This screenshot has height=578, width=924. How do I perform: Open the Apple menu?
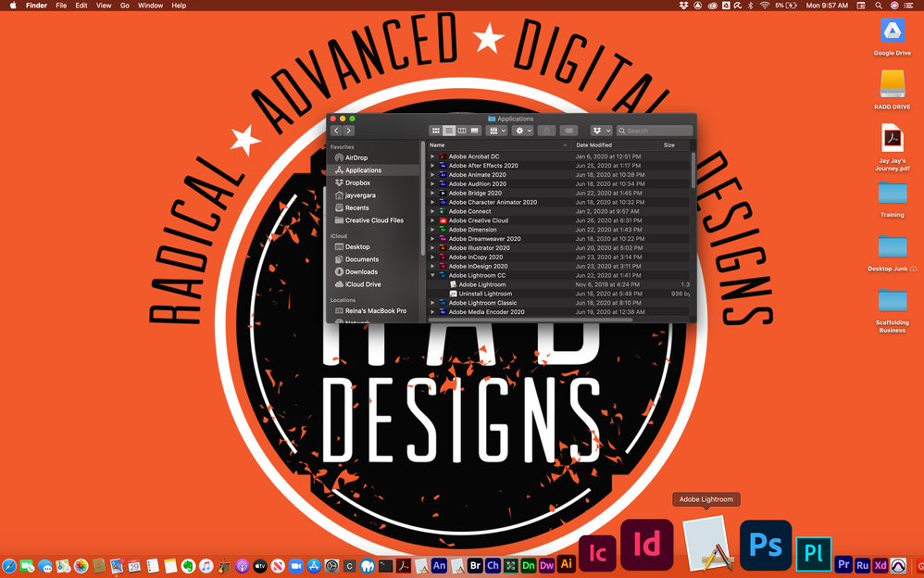[13, 6]
